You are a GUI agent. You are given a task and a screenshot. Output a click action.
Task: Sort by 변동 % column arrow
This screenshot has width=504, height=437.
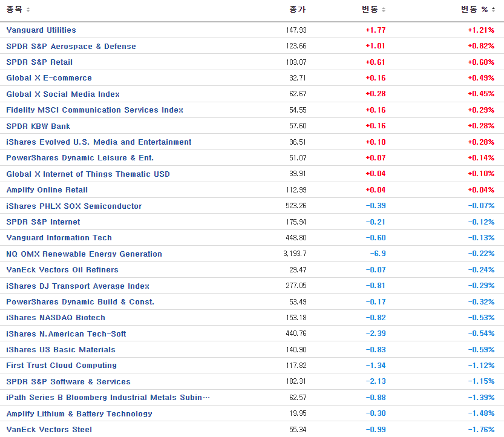pyautogui.click(x=493, y=10)
